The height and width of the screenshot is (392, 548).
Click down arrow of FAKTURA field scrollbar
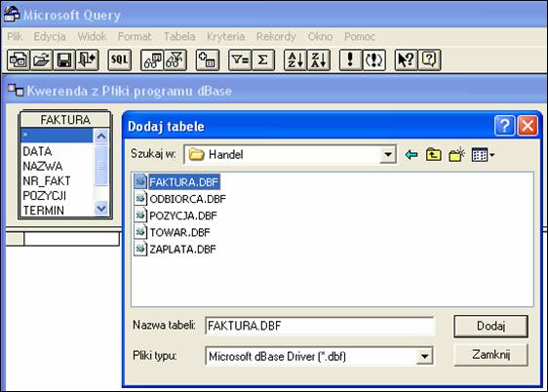101,209
